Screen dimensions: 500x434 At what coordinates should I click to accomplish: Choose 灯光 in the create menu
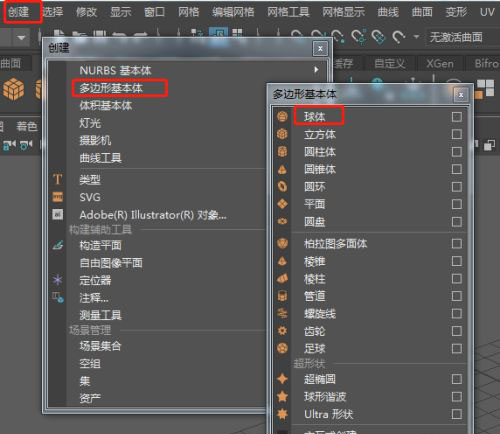(x=90, y=123)
